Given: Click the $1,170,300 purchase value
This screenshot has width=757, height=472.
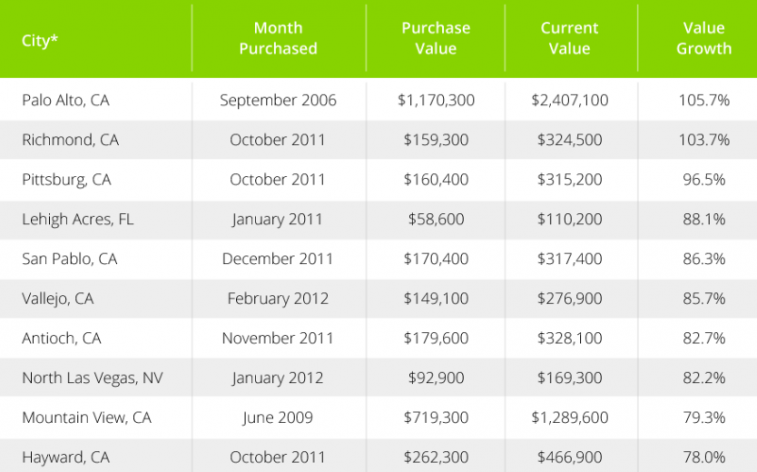Looking at the screenshot, I should click(x=435, y=100).
